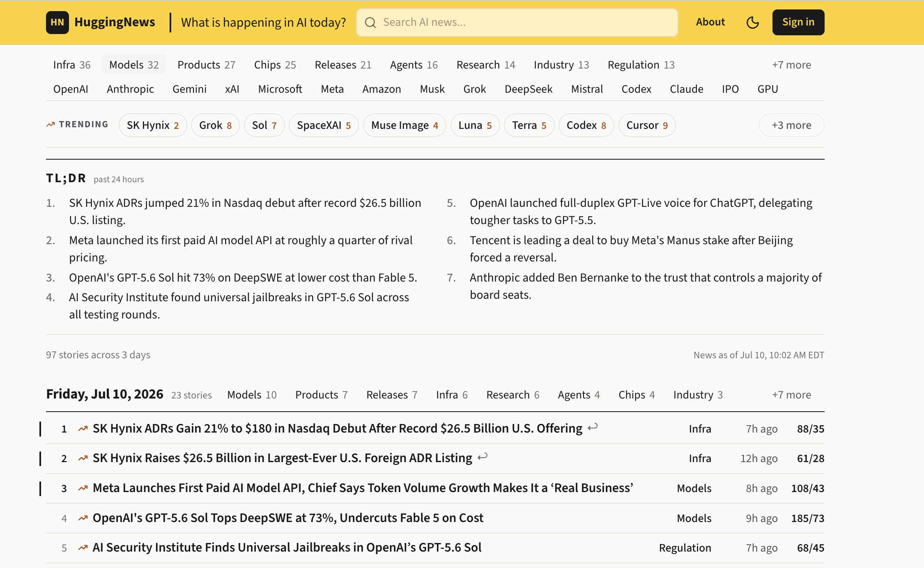Filter Friday stories by Releases 7
Viewport: 924px width, 568px height.
pos(392,395)
